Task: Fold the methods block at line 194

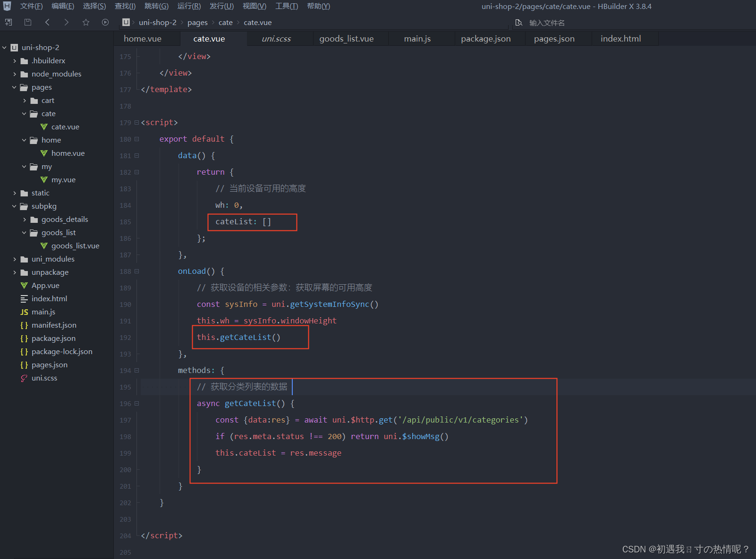Action: click(137, 370)
